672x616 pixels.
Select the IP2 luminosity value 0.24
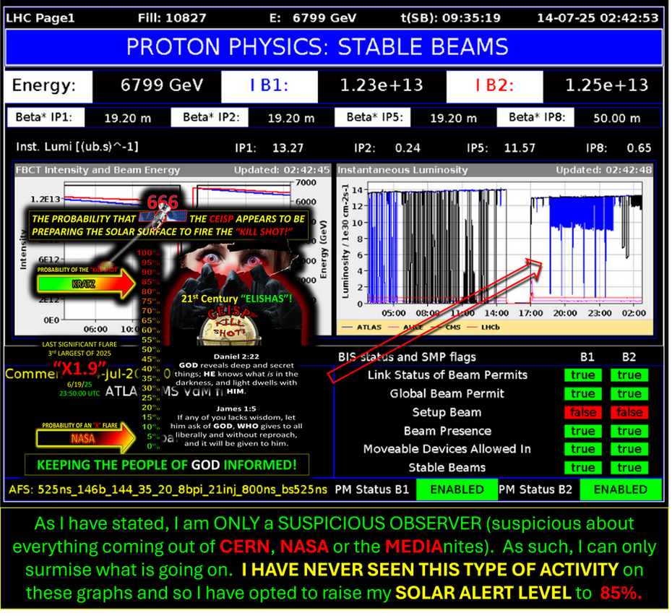tap(408, 148)
